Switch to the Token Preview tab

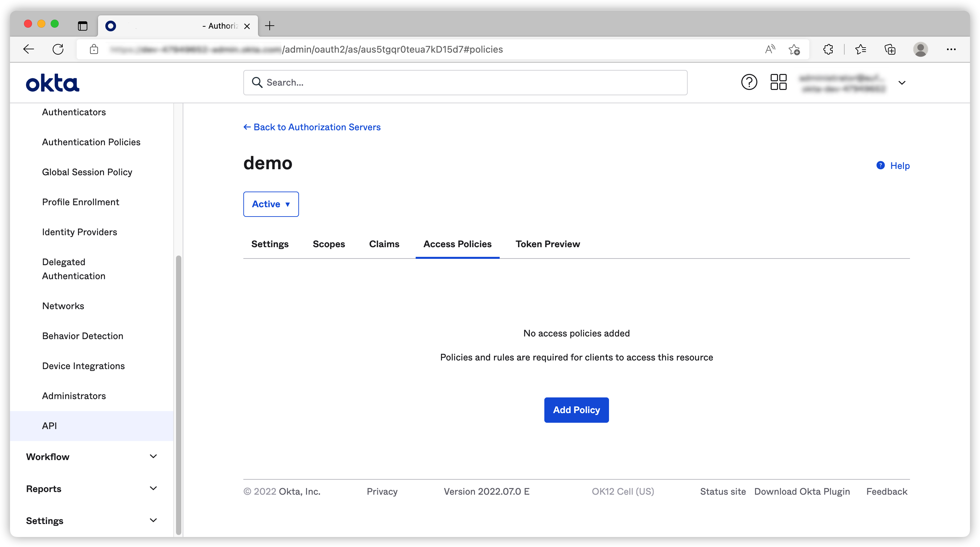(547, 244)
